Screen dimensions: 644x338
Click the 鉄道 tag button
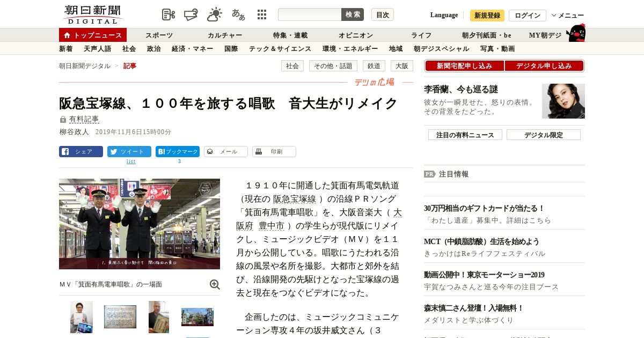click(x=374, y=66)
